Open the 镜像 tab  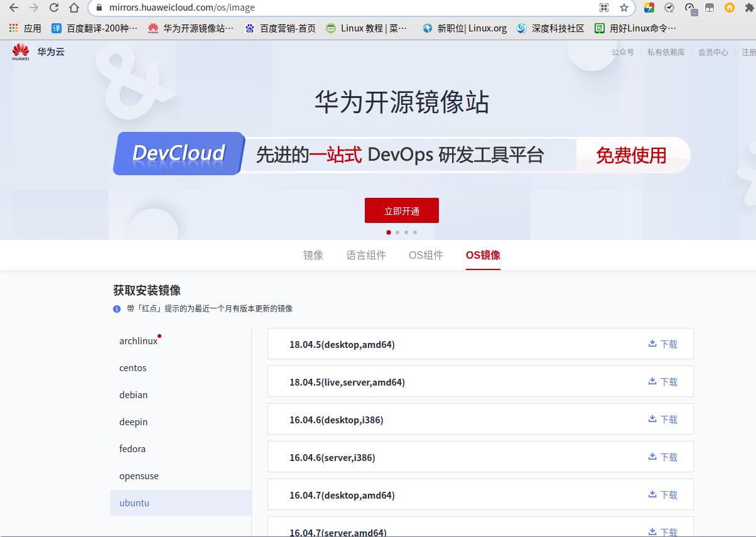[x=313, y=255]
